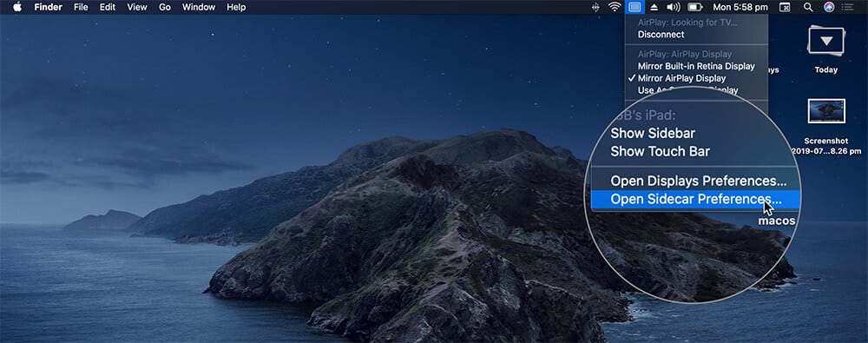Open the Apple menu

pyautogui.click(x=17, y=7)
